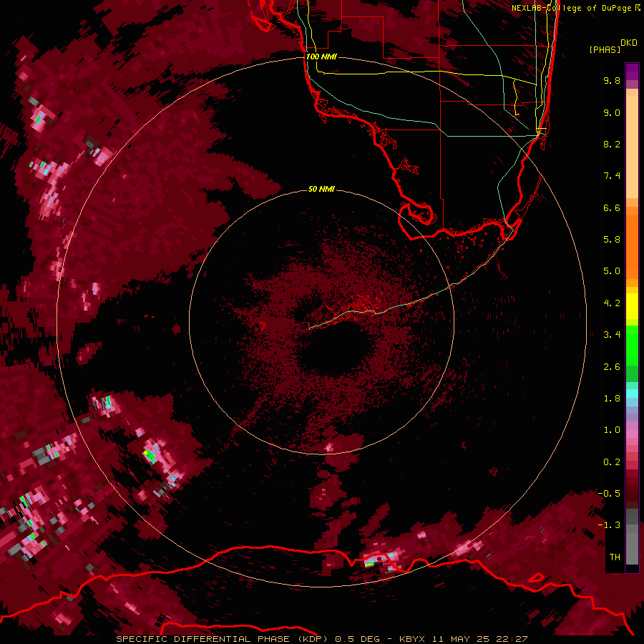Image resolution: width=644 pixels, height=644 pixels.
Task: Click the [PHAS] unit label
Action: (605, 49)
